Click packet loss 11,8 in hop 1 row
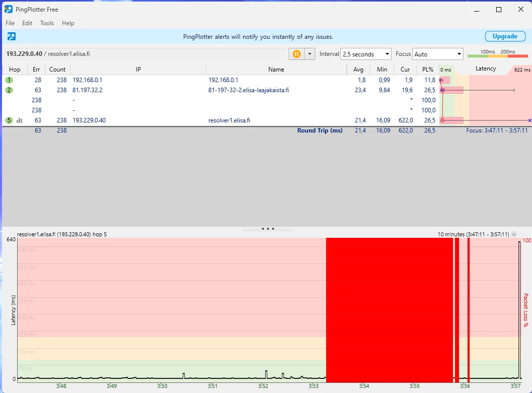The height and width of the screenshot is (393, 532). [x=430, y=80]
